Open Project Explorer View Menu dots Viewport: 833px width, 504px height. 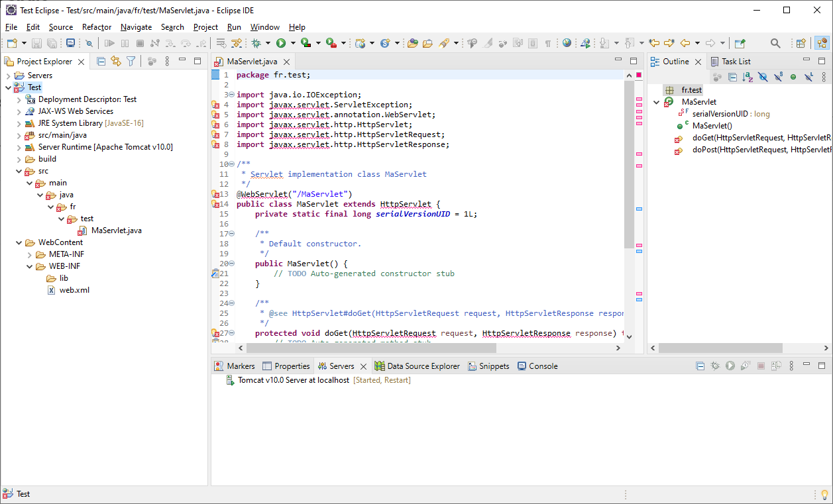(x=167, y=61)
